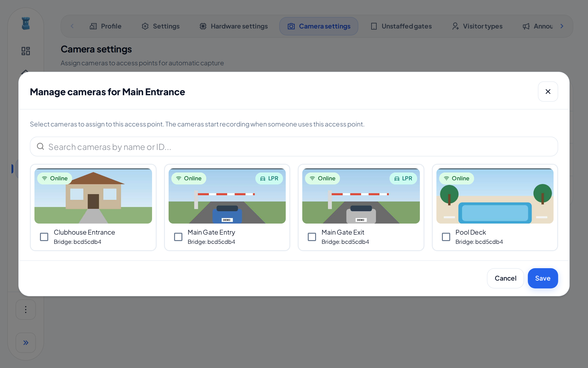The image size is (588, 368).
Task: Click Online badge on Clubhouse Entrance
Action: pyautogui.click(x=55, y=178)
